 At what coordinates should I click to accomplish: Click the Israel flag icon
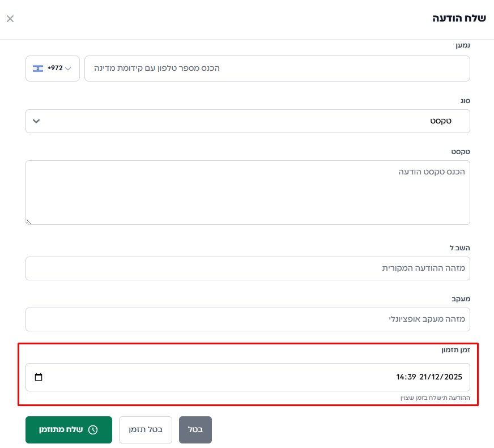[38, 69]
